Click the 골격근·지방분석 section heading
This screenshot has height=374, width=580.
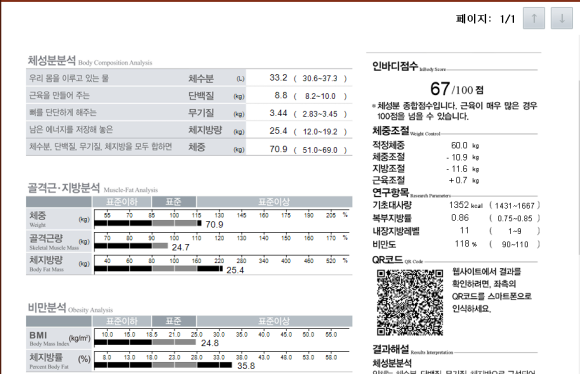[64, 188]
